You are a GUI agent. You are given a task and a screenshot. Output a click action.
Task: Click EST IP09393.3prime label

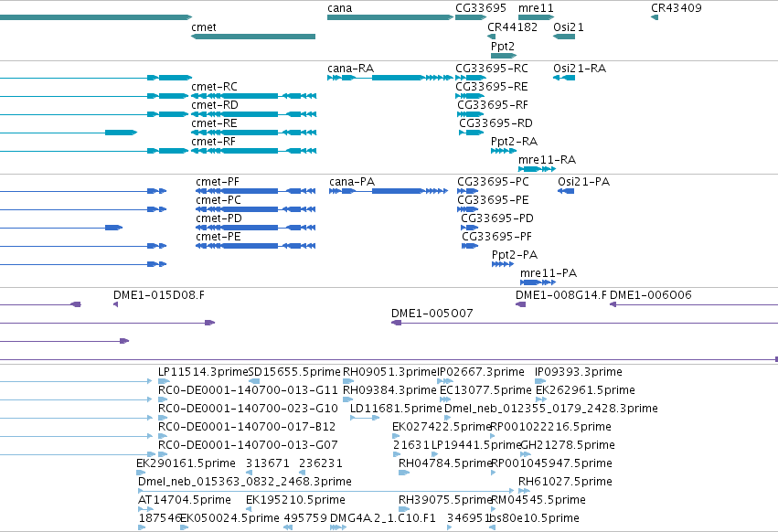coord(579,372)
